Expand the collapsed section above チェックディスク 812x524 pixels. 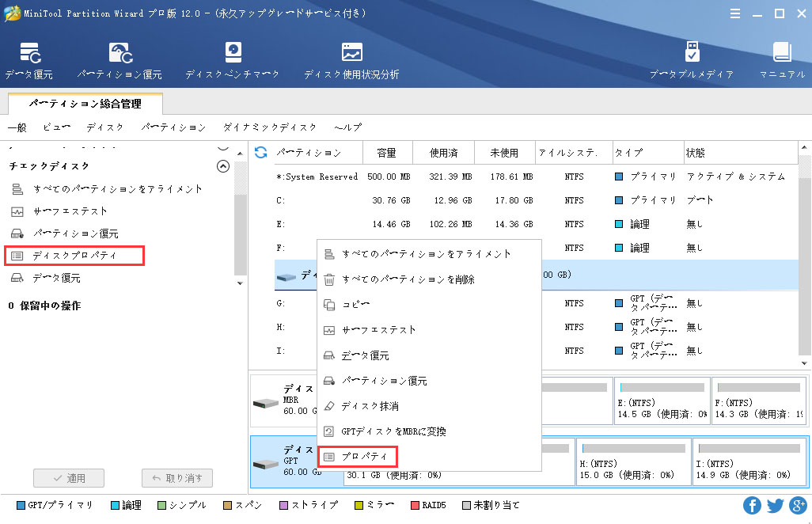pyautogui.click(x=223, y=147)
